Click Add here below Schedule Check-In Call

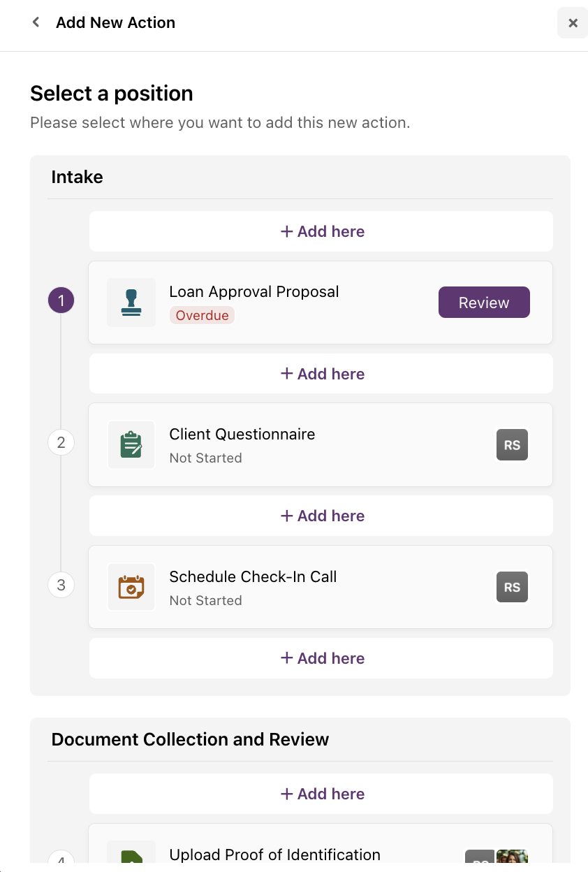pyautogui.click(x=321, y=657)
